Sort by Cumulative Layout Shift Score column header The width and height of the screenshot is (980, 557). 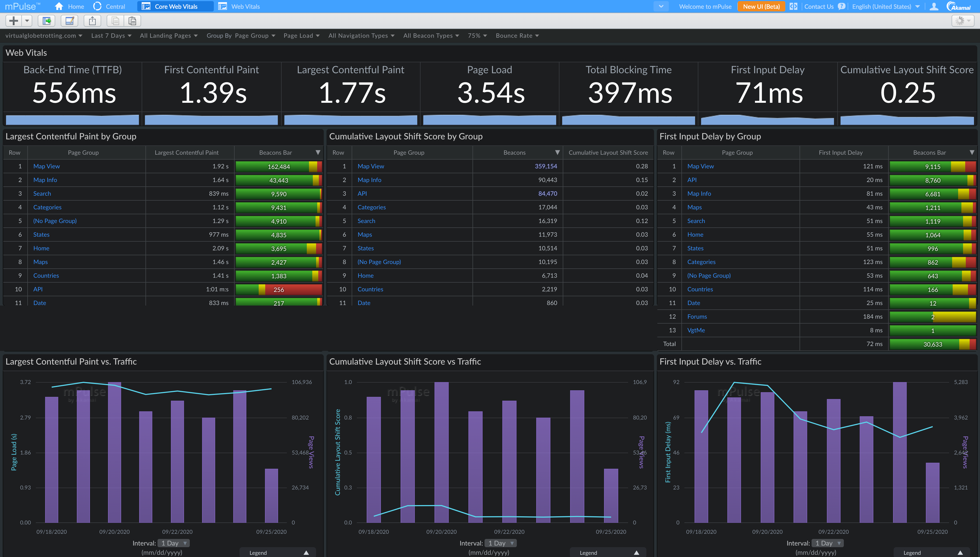point(608,153)
